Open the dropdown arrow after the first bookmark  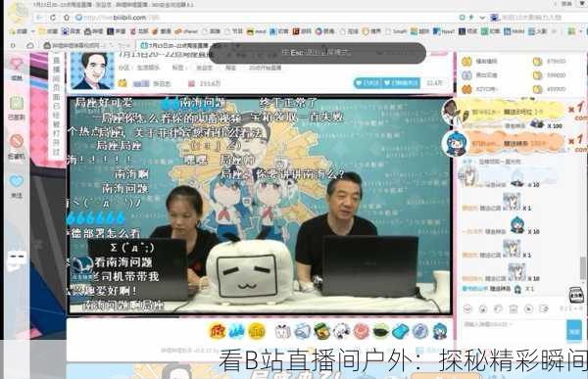click(x=33, y=31)
